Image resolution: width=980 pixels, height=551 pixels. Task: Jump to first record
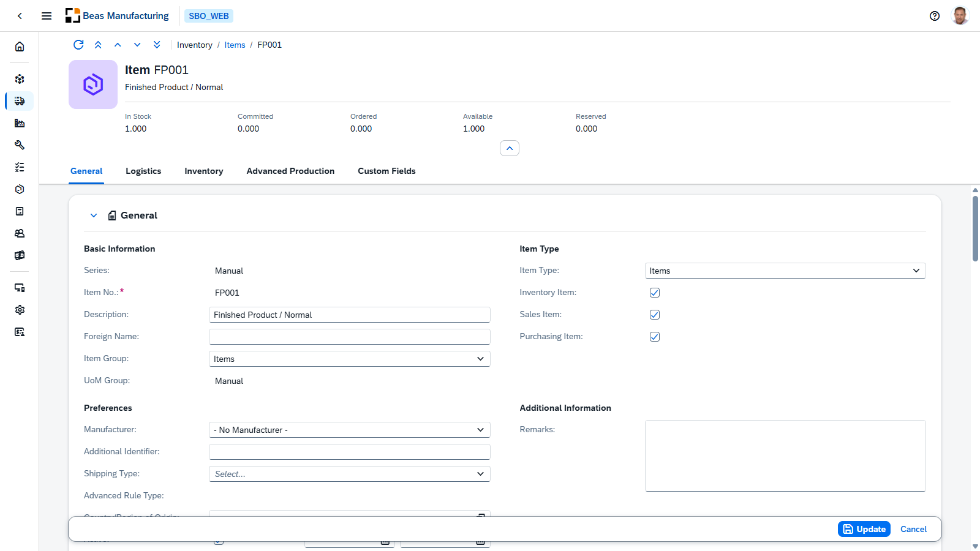click(x=98, y=45)
